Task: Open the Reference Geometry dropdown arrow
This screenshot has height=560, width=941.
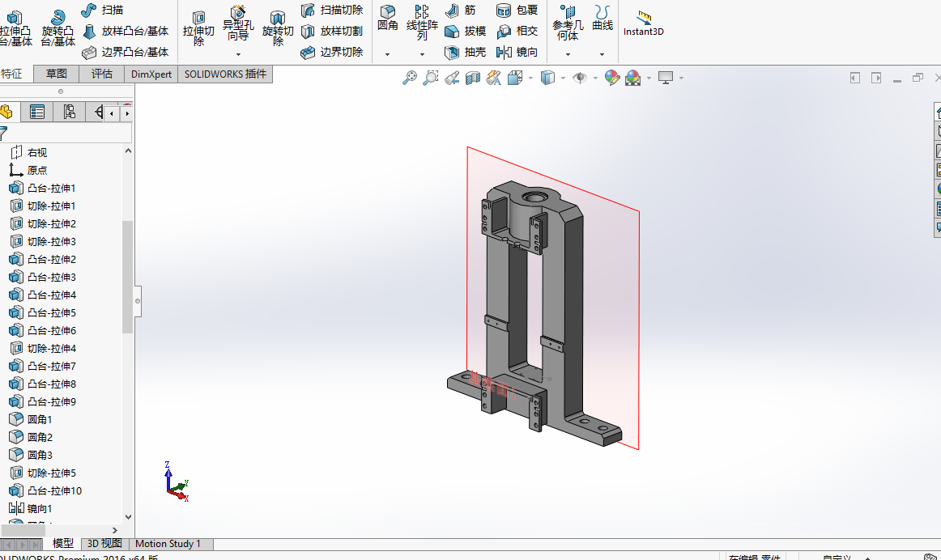Action: (x=568, y=54)
